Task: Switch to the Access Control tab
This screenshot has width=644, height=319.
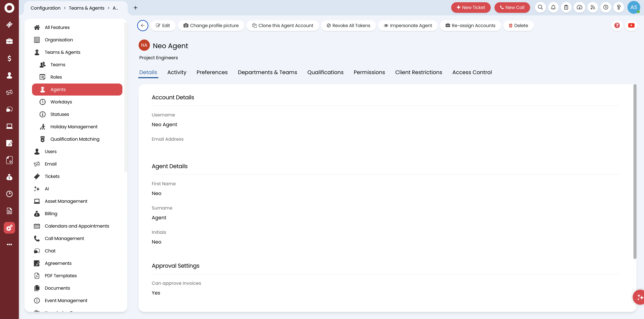Action: (x=472, y=72)
